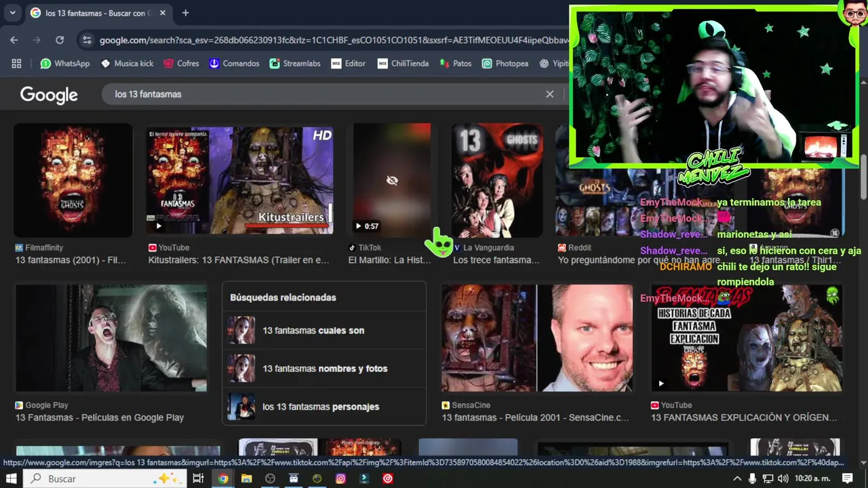Open the Google Play movie thumbnail
This screenshot has width=868, height=488.
(111, 338)
